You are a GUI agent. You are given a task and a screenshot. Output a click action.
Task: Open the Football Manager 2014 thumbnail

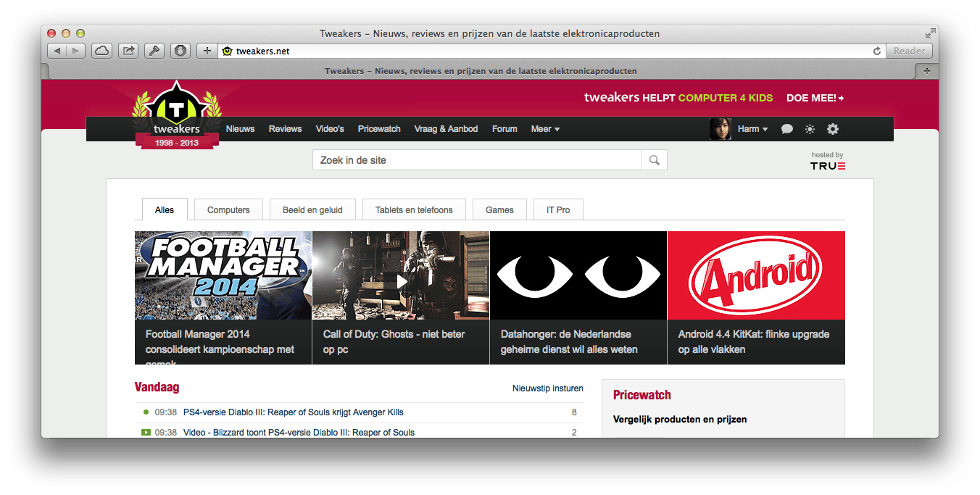[x=223, y=275]
